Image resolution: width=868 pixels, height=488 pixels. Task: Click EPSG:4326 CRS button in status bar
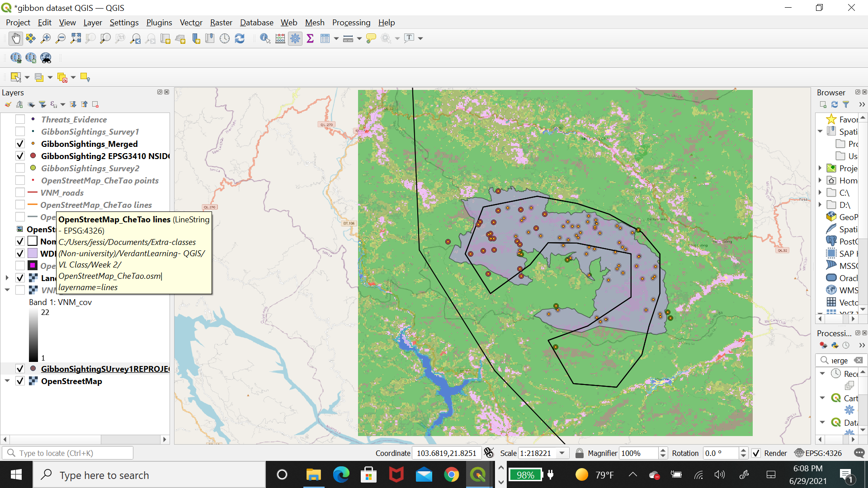[818, 453]
